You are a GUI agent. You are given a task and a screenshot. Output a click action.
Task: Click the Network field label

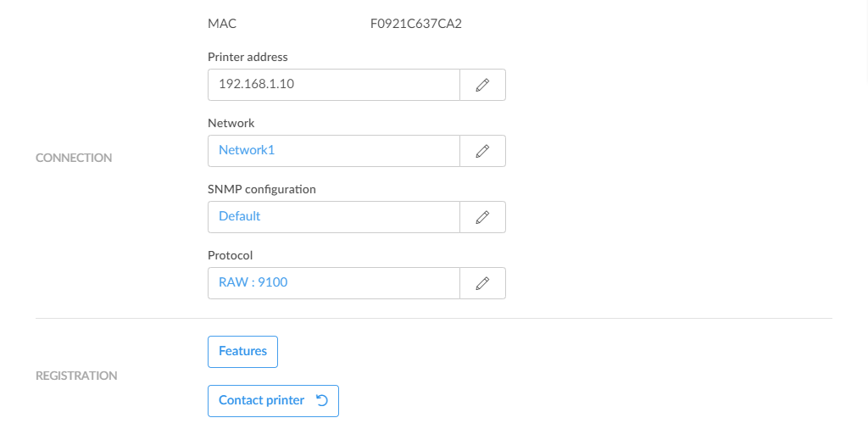coord(231,123)
